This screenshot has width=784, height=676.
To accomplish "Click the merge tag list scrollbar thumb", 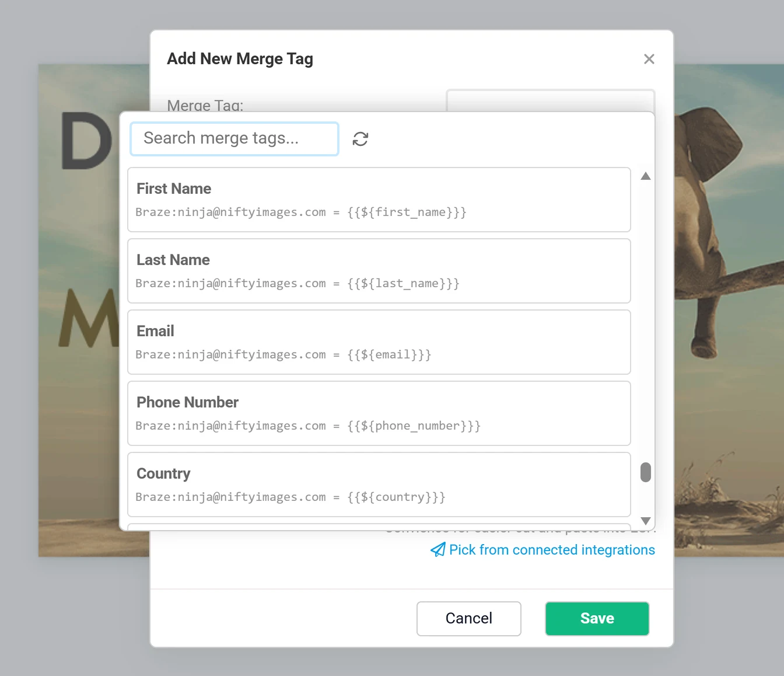I will (645, 472).
